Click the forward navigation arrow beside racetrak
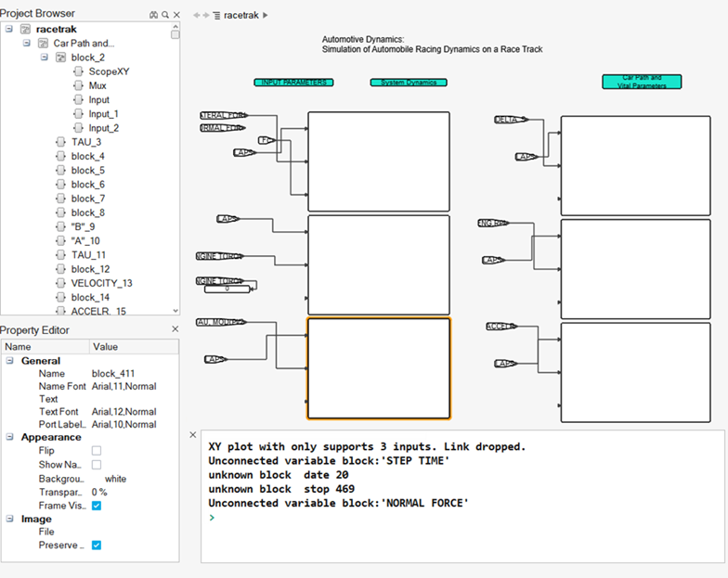Image resolution: width=728 pixels, height=578 pixels. (205, 16)
